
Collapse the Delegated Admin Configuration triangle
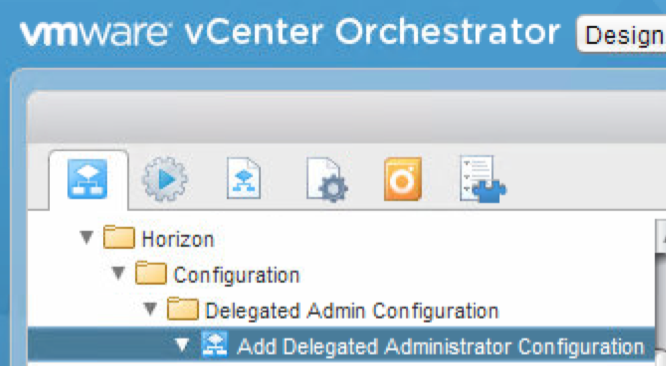(150, 309)
